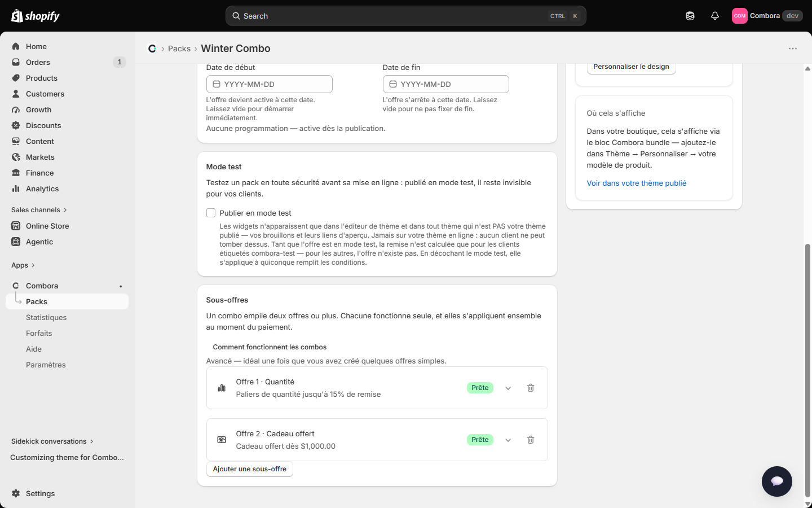Delete Offre 2 Cadeau offert with trash icon

click(x=531, y=440)
